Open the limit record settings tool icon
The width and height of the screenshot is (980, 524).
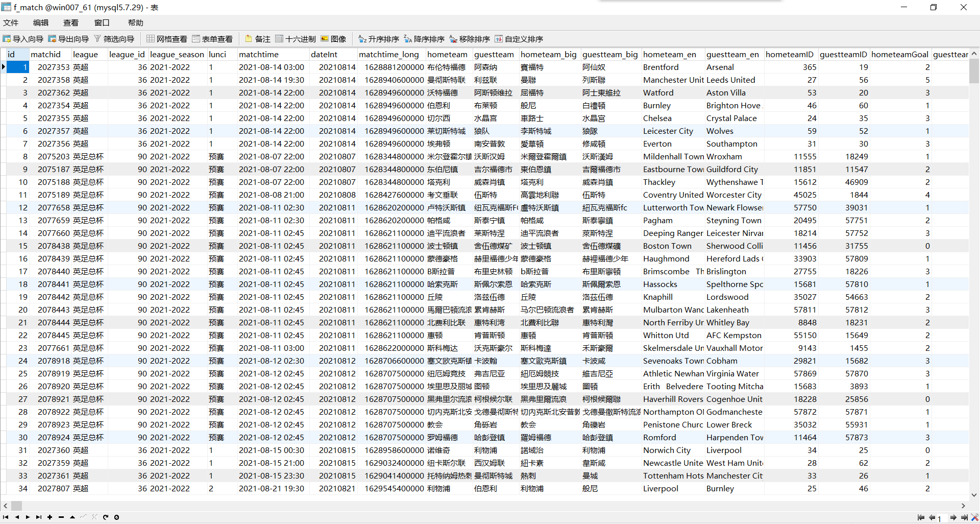pos(974,517)
